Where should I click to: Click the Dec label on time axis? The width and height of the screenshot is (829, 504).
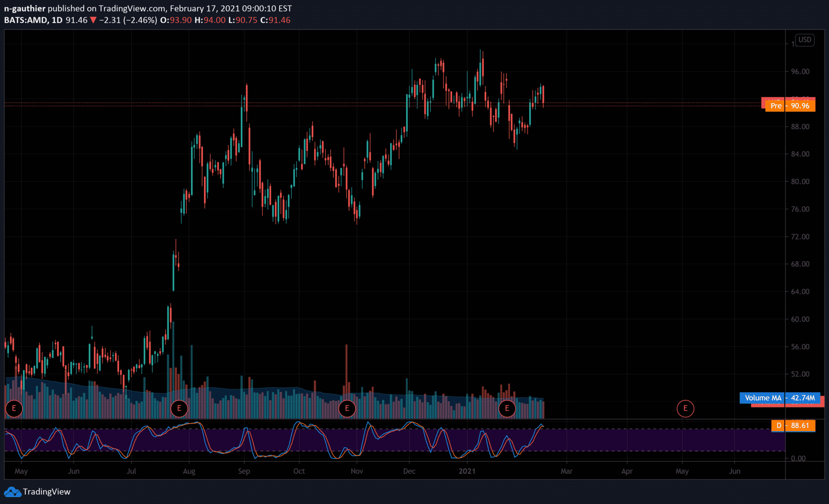pyautogui.click(x=409, y=471)
